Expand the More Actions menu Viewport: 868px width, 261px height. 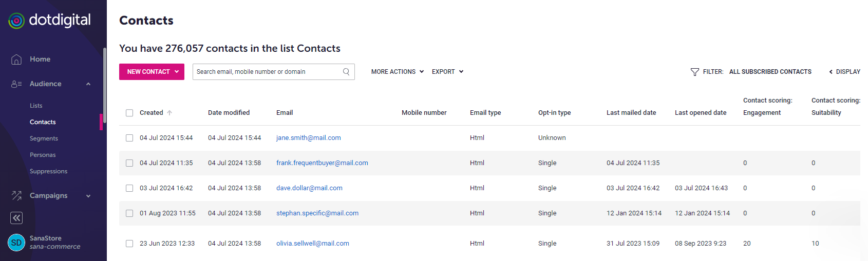pyautogui.click(x=398, y=72)
